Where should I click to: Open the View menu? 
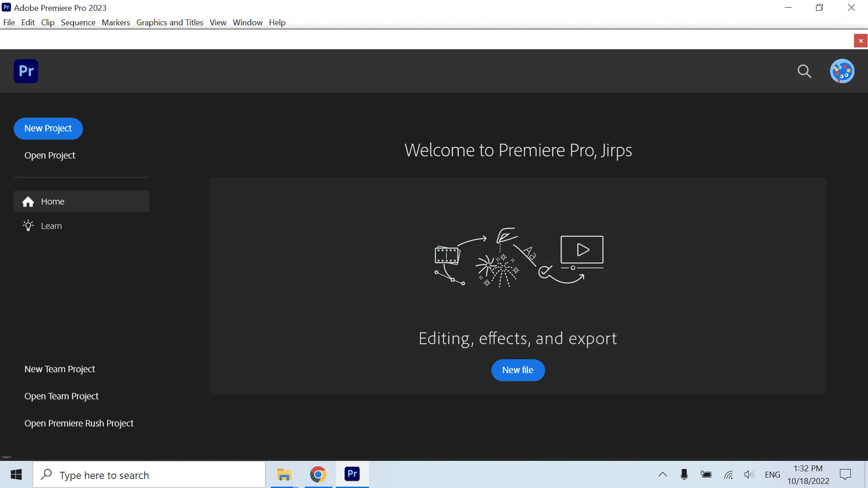pyautogui.click(x=218, y=23)
